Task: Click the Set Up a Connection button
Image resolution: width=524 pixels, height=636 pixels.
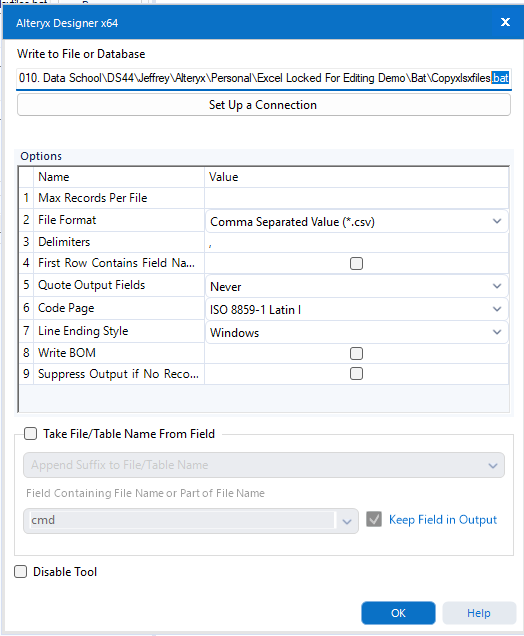Action: (264, 105)
